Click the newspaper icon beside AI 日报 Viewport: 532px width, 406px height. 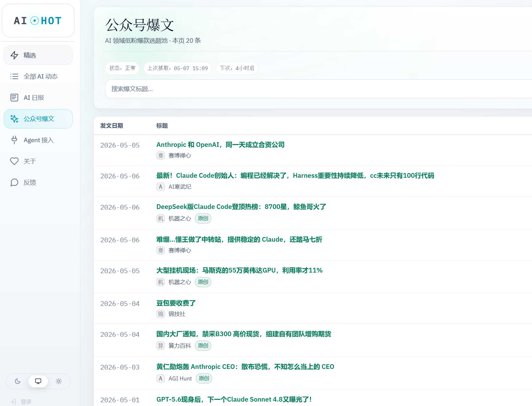click(x=14, y=98)
